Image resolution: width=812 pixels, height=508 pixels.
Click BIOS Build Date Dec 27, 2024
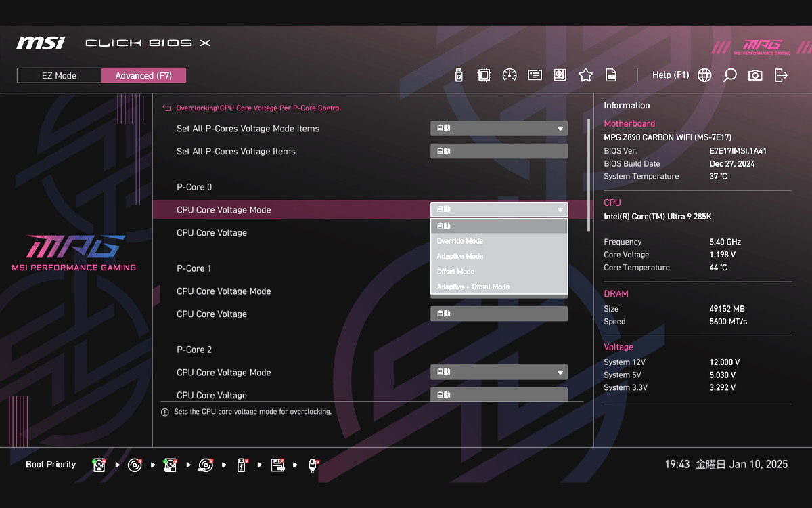click(732, 164)
